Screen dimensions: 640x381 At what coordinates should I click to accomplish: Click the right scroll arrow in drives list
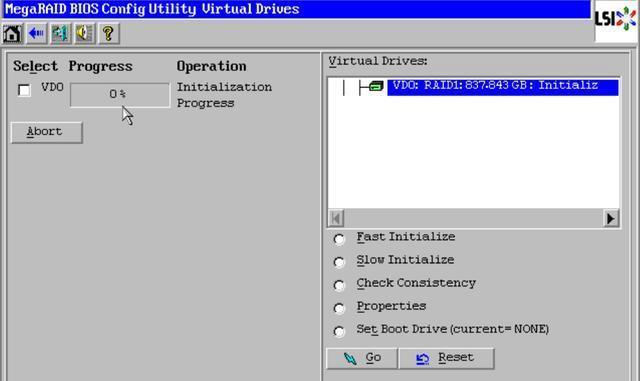(x=611, y=218)
